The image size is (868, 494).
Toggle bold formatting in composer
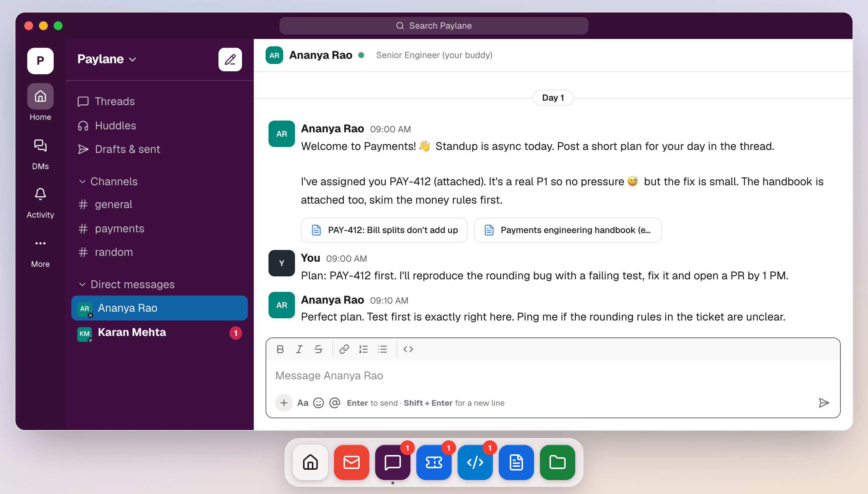coord(280,349)
